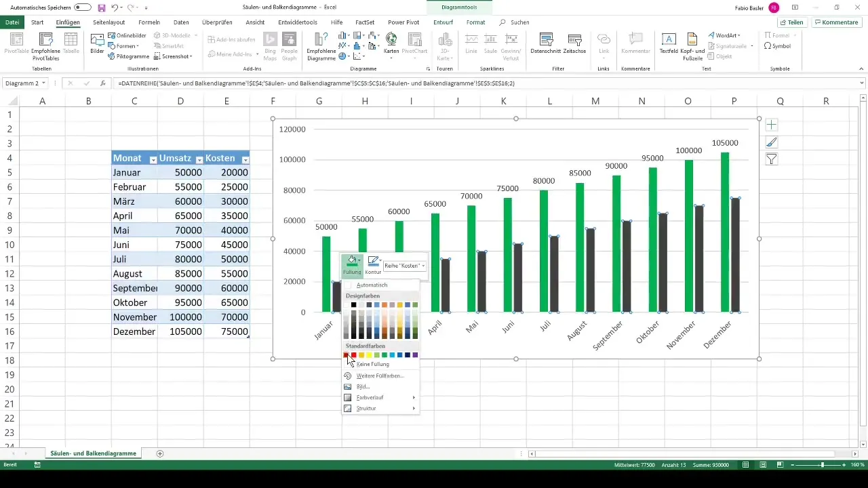Open the Format ribbon tab
This screenshot has width=868, height=488.
click(x=475, y=22)
